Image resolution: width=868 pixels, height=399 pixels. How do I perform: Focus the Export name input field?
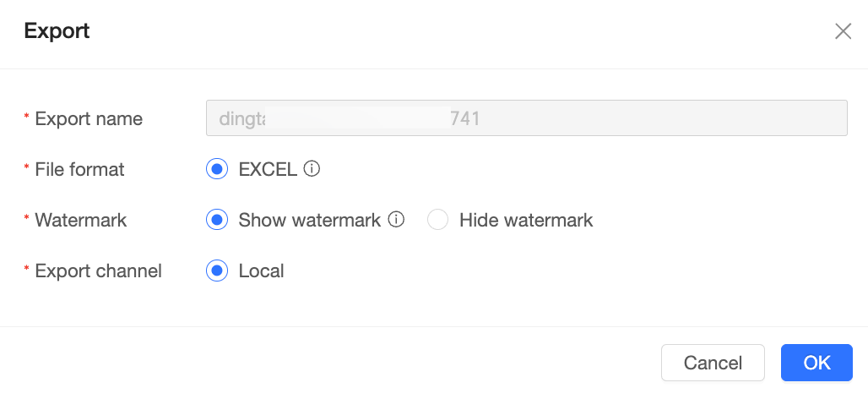pyautogui.click(x=526, y=118)
